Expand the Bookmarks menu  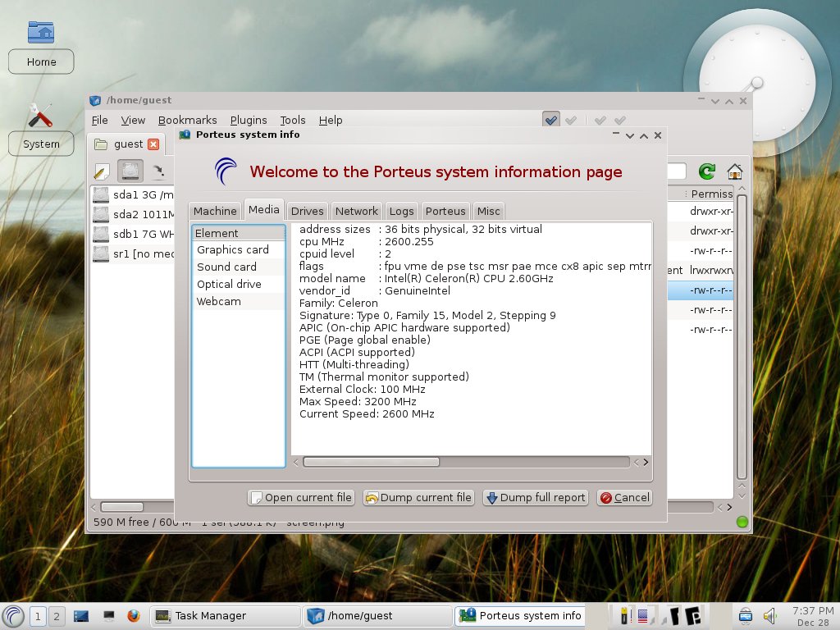(188, 120)
